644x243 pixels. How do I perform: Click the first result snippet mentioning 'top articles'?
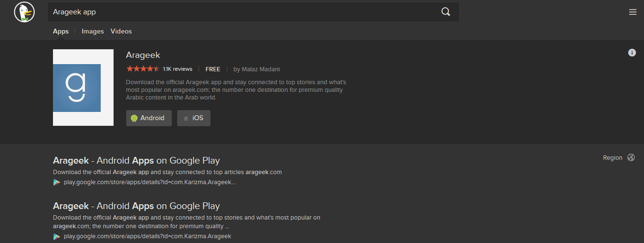pos(168,172)
